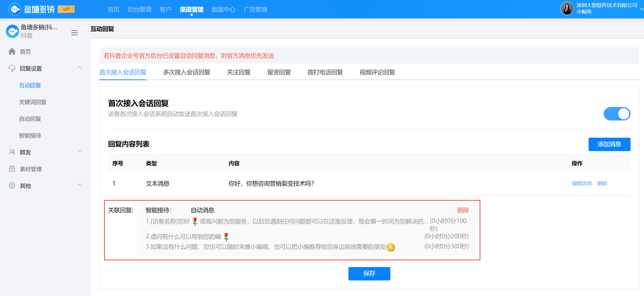Image resolution: width=644 pixels, height=296 pixels.
Task: Toggle off 首次接入会话回复 switch
Action: click(x=617, y=114)
